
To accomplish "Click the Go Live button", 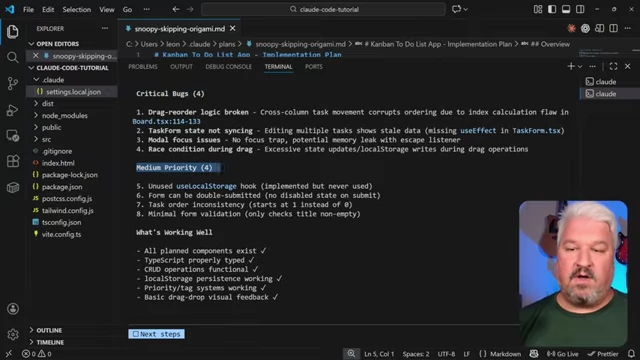I will (562, 354).
